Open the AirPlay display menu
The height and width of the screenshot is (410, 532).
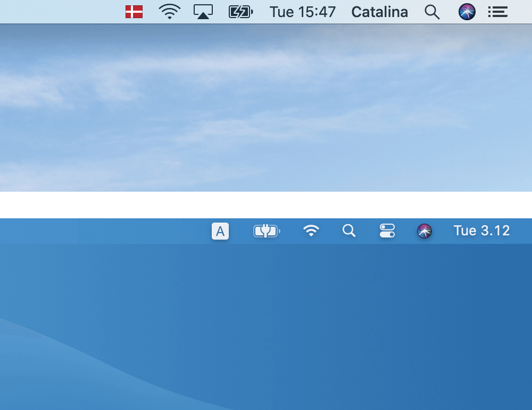tap(203, 12)
